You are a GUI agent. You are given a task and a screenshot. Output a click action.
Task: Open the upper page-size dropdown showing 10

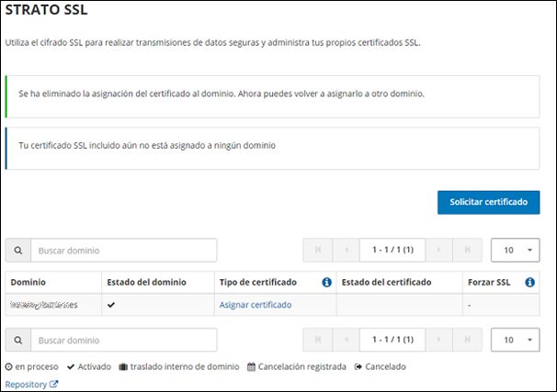pyautogui.click(x=515, y=250)
